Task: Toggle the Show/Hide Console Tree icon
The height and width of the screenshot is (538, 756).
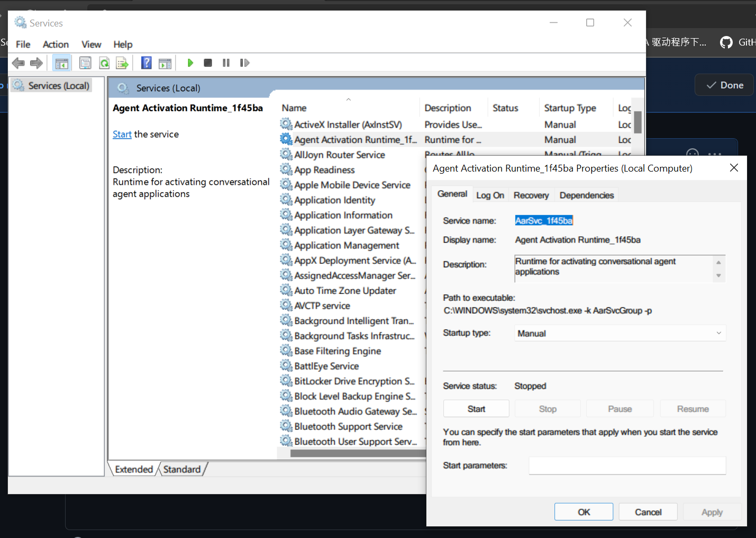Action: click(x=61, y=62)
